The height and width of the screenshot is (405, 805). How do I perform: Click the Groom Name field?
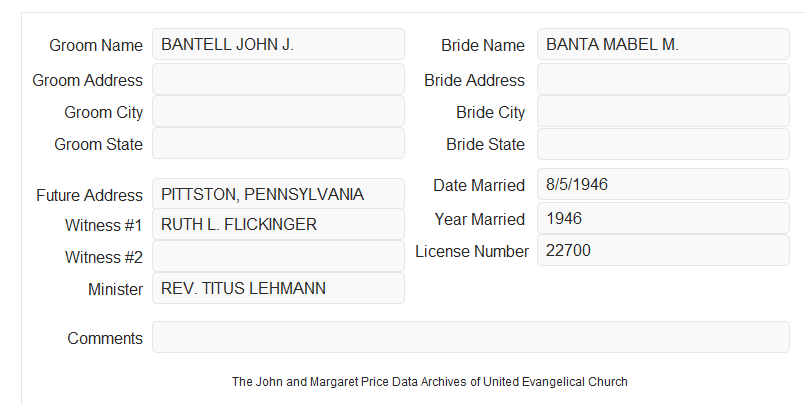tap(278, 44)
